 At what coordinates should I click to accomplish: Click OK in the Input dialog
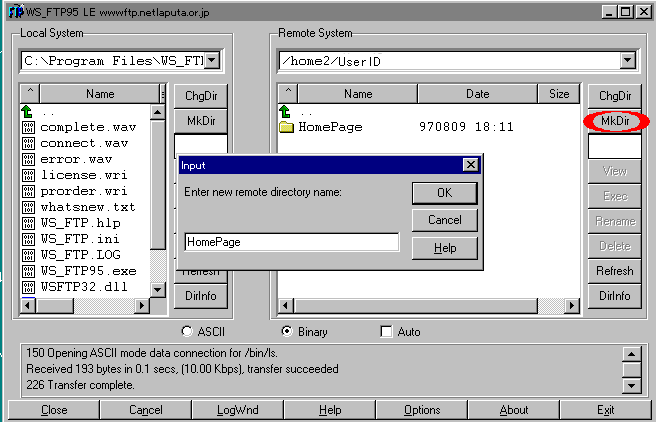coord(445,193)
